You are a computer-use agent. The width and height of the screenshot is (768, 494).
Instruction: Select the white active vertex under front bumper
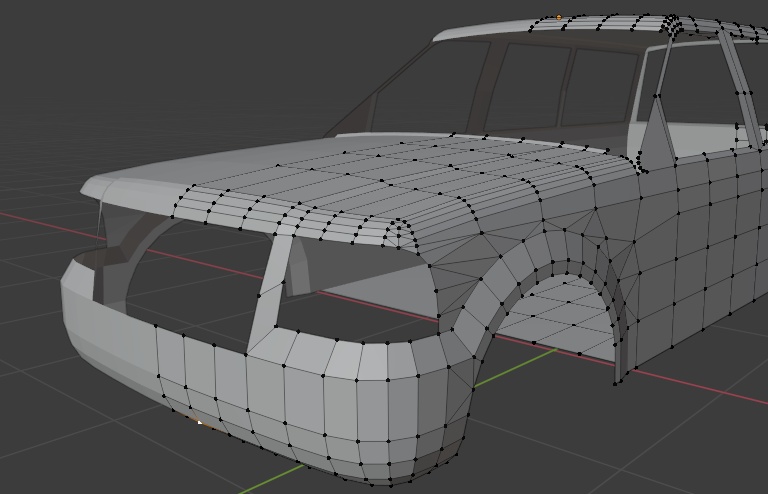(199, 422)
